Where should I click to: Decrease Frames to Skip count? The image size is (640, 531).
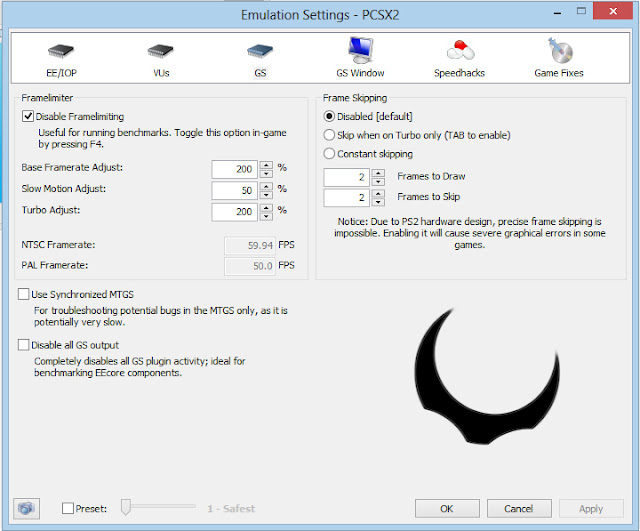(378, 202)
